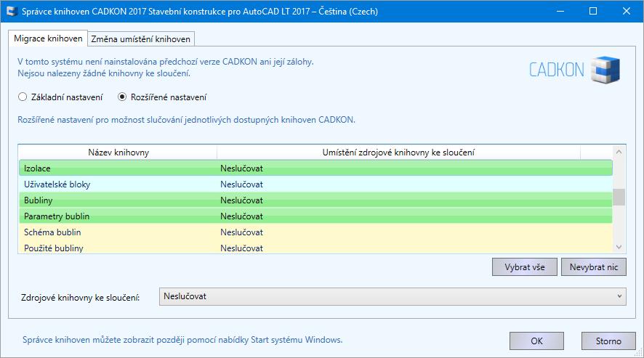The height and width of the screenshot is (358, 644).
Task: Close the Správce knihoven window
Action: pyautogui.click(x=627, y=11)
